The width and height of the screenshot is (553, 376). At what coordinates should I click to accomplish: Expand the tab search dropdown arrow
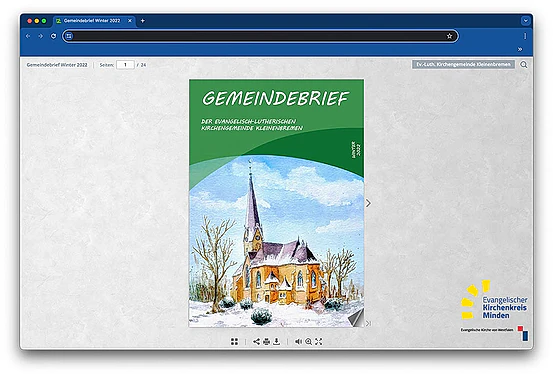pos(525,21)
